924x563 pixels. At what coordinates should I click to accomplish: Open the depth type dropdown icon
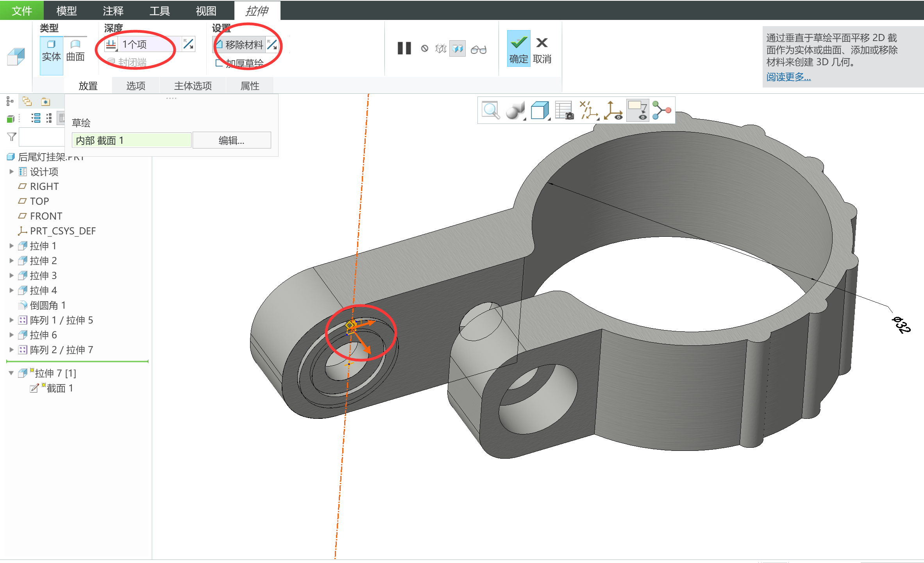(x=111, y=45)
